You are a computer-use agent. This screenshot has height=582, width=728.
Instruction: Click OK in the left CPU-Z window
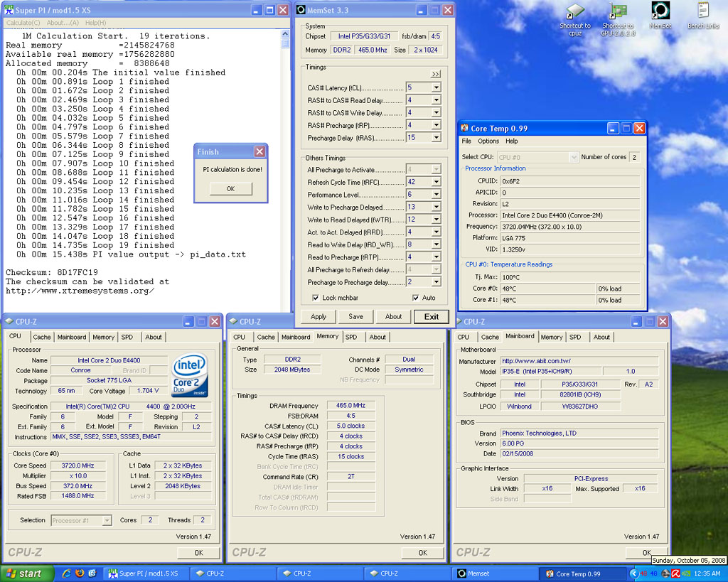(199, 553)
